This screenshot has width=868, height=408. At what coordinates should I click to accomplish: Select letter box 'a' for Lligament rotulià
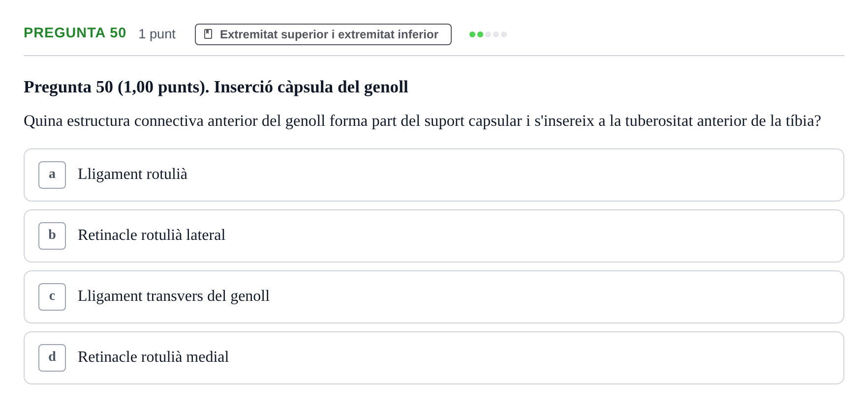[52, 175]
